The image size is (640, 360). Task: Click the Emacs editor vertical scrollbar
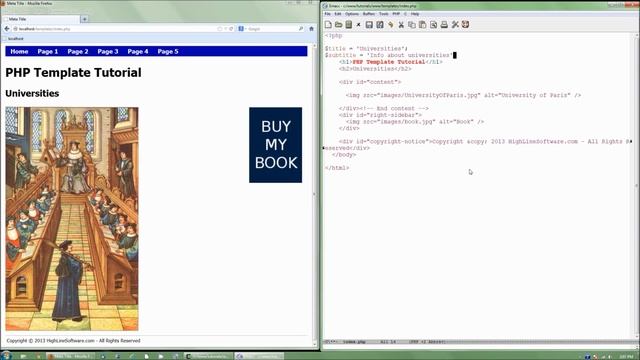tap(637, 186)
